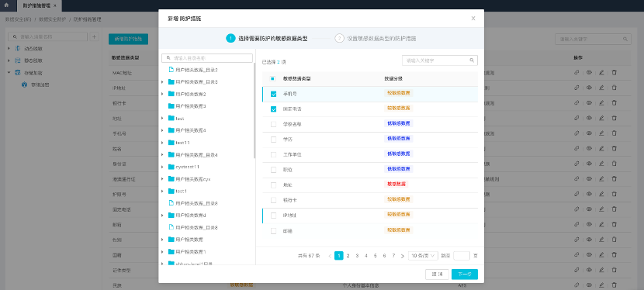Go to page 2 in pagination
The height and width of the screenshot is (290, 644).
(348, 256)
